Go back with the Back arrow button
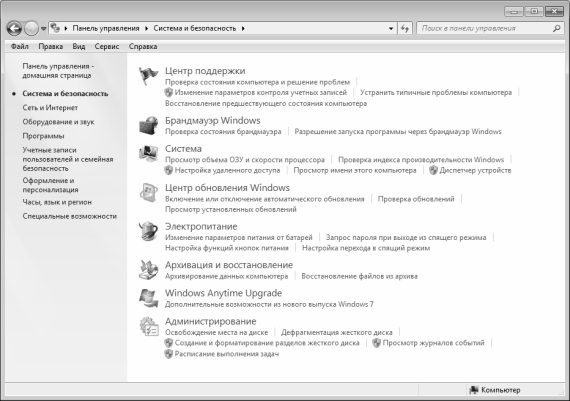The width and height of the screenshot is (570, 401). 14,28
